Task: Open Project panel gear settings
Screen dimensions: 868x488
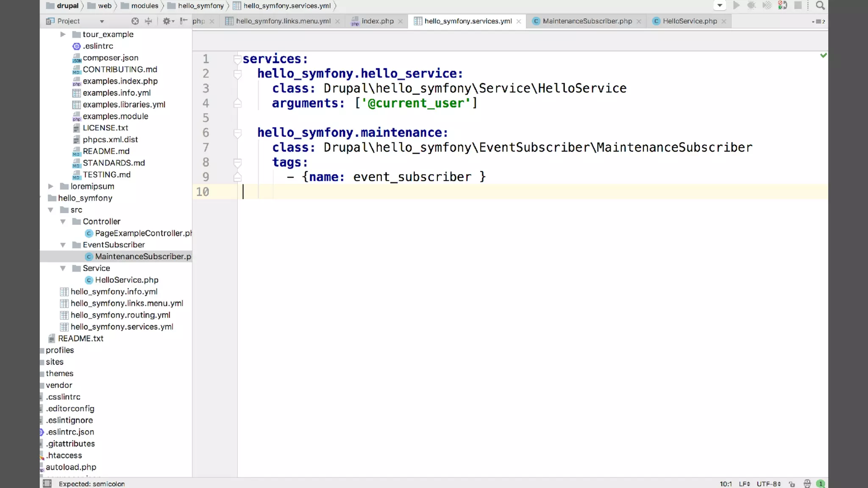Action: pos(167,21)
